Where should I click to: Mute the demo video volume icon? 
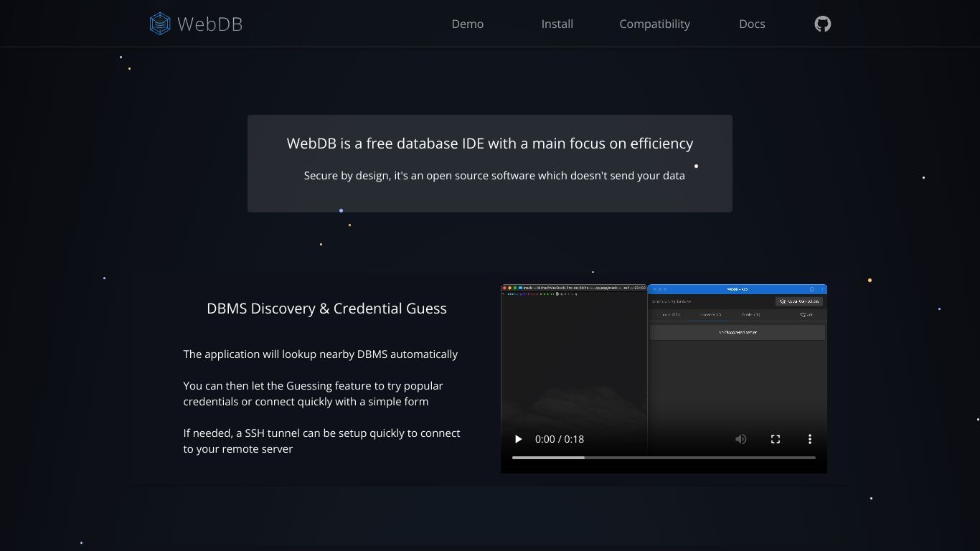pyautogui.click(x=741, y=439)
